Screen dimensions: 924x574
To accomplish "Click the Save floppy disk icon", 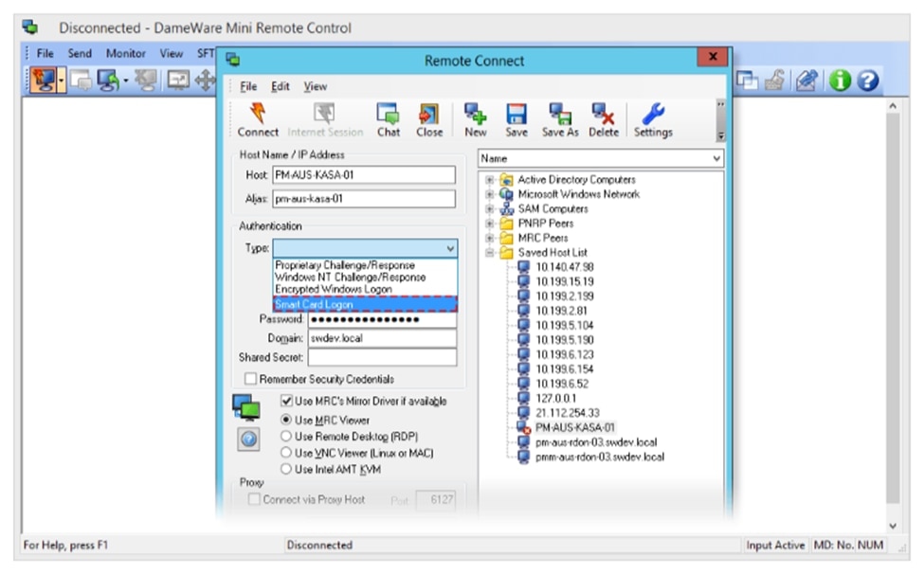I will point(516,120).
